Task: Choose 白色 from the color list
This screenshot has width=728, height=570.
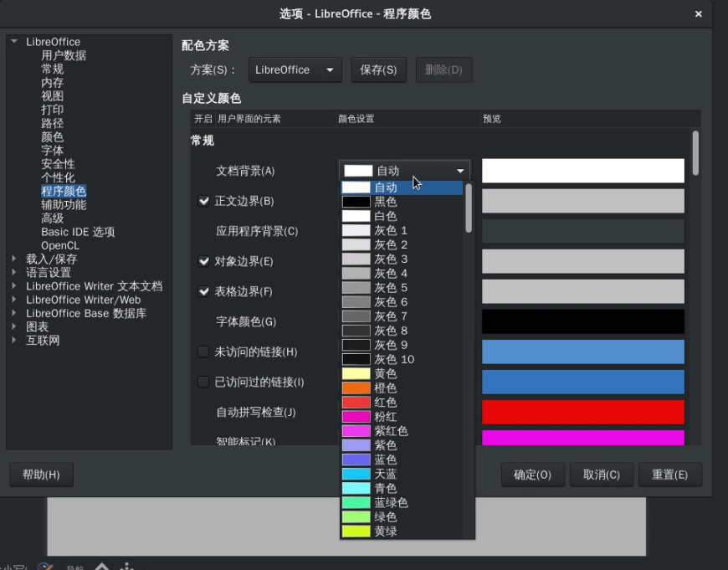Action: pyautogui.click(x=402, y=216)
